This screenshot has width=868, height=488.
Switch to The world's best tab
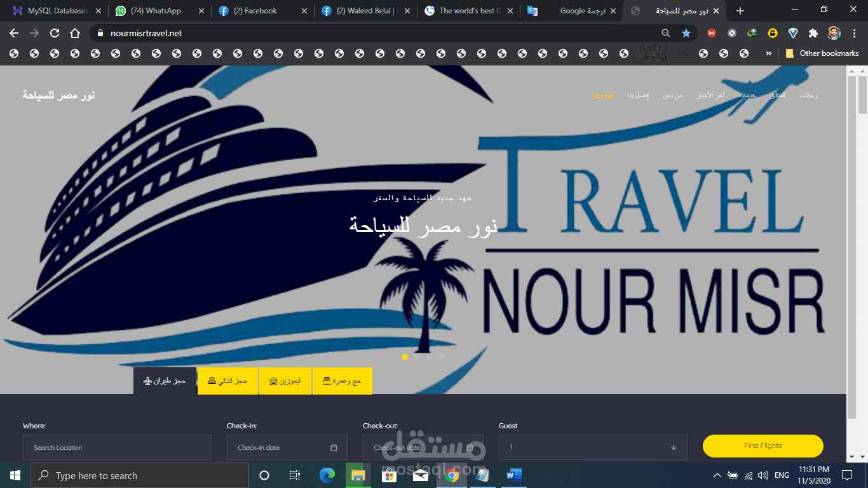(468, 11)
